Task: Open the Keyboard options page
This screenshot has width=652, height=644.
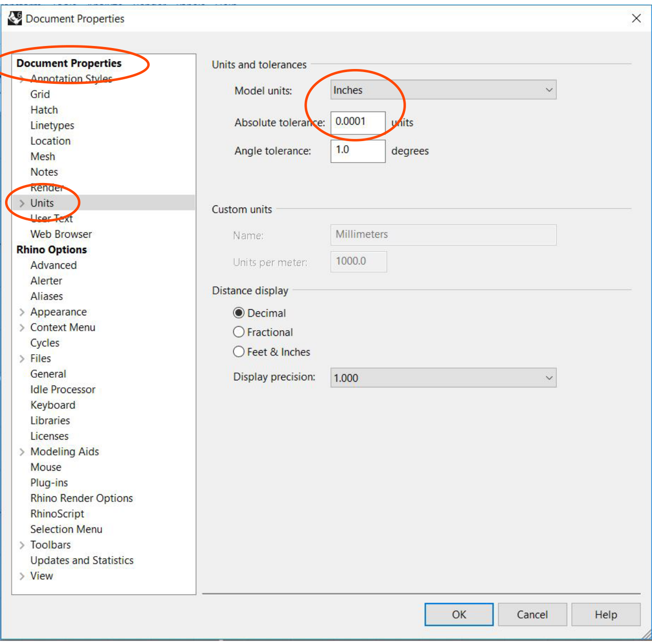Action: [x=53, y=405]
